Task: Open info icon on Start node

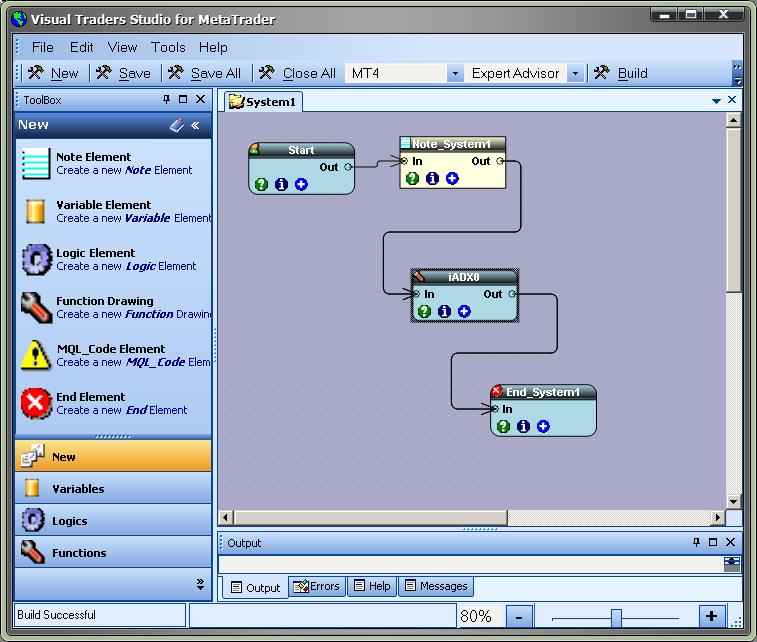Action: coord(281,184)
